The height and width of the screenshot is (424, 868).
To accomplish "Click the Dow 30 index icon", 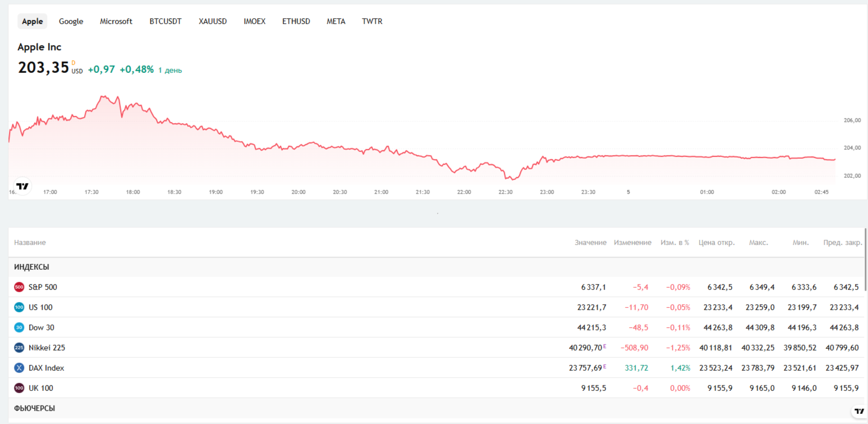I will [19, 328].
